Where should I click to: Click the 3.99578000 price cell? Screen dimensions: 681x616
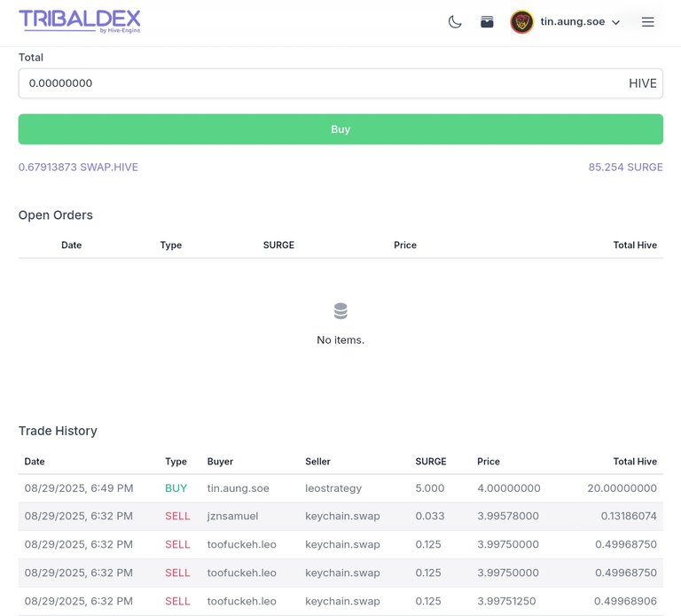[x=508, y=516]
